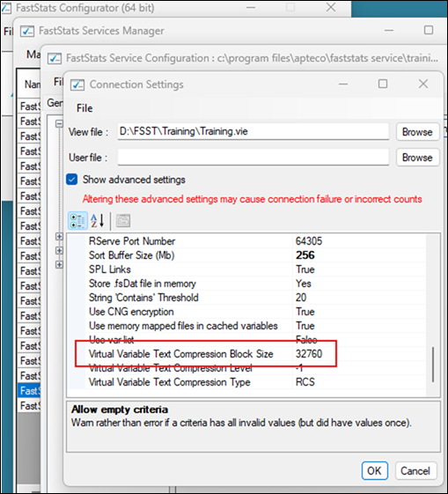Click the property grid vertical scrollbar thumb

click(x=433, y=365)
